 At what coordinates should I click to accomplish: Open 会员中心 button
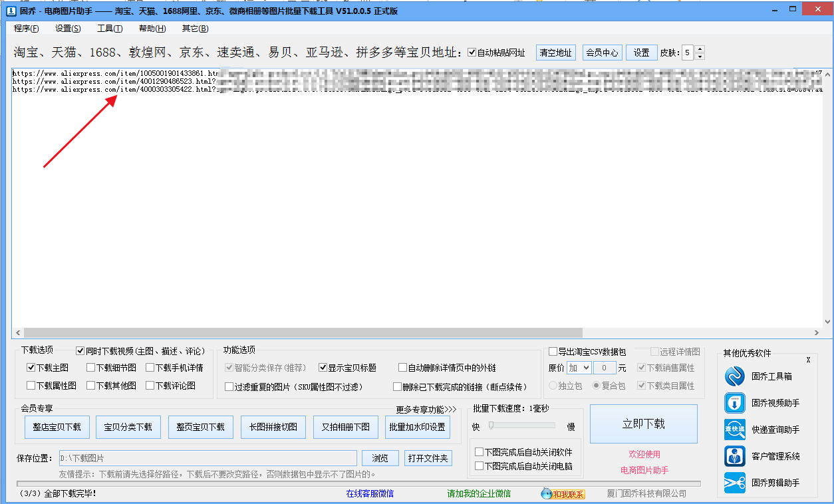pyautogui.click(x=602, y=53)
